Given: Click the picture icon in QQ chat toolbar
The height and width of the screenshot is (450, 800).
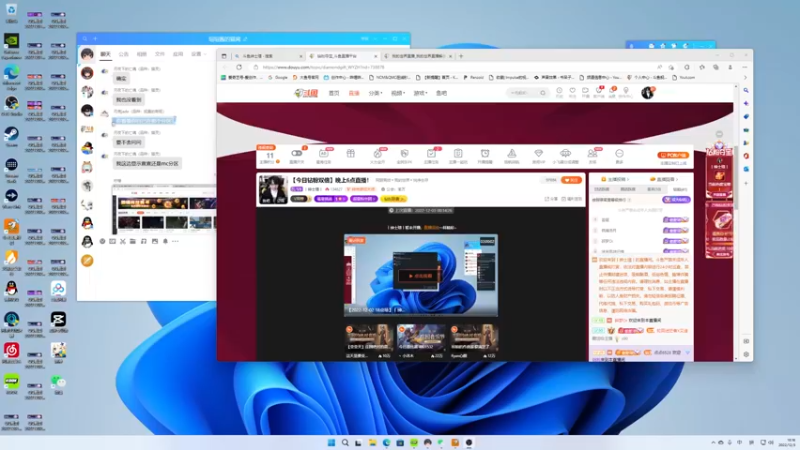Looking at the screenshot, I should coord(155,241).
